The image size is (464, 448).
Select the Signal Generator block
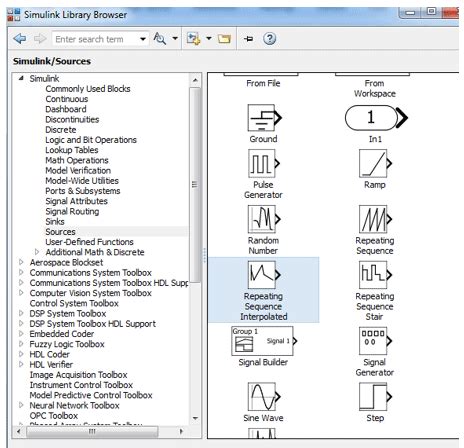click(375, 341)
